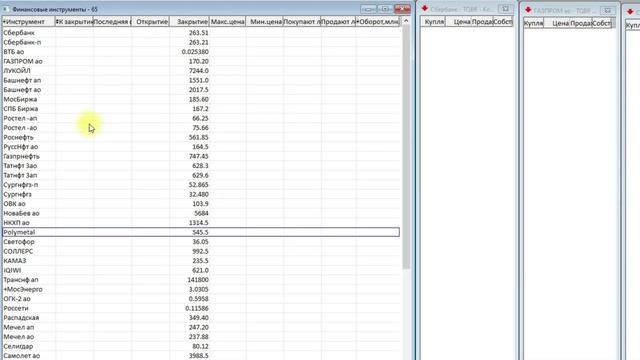The height and width of the screenshot is (360, 640).
Task: Select the ВТБ ао row
Action: tap(201, 52)
